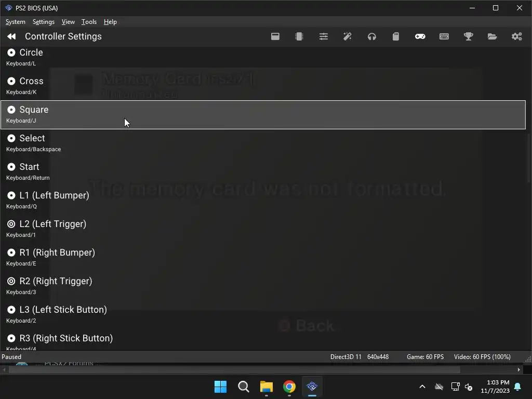Screen dimensions: 532x399
Task: Click Game: 60 FPS status entry
Action: coord(425,357)
